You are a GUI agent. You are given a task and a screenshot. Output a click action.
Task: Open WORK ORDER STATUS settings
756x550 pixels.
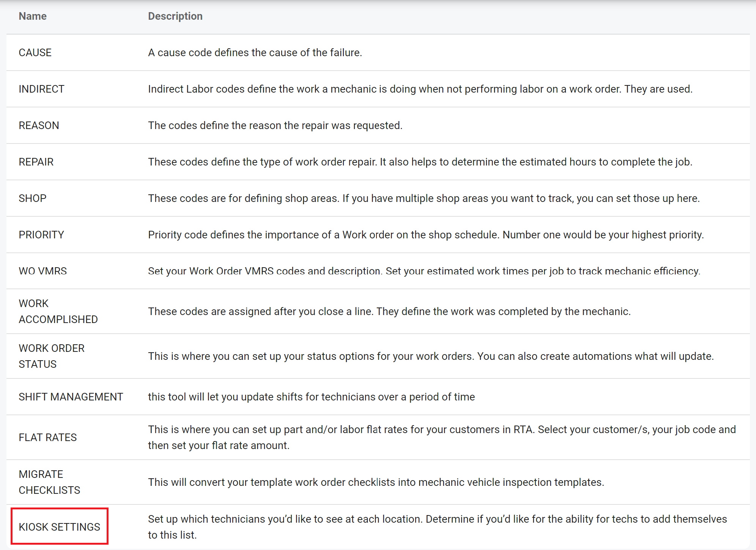52,356
